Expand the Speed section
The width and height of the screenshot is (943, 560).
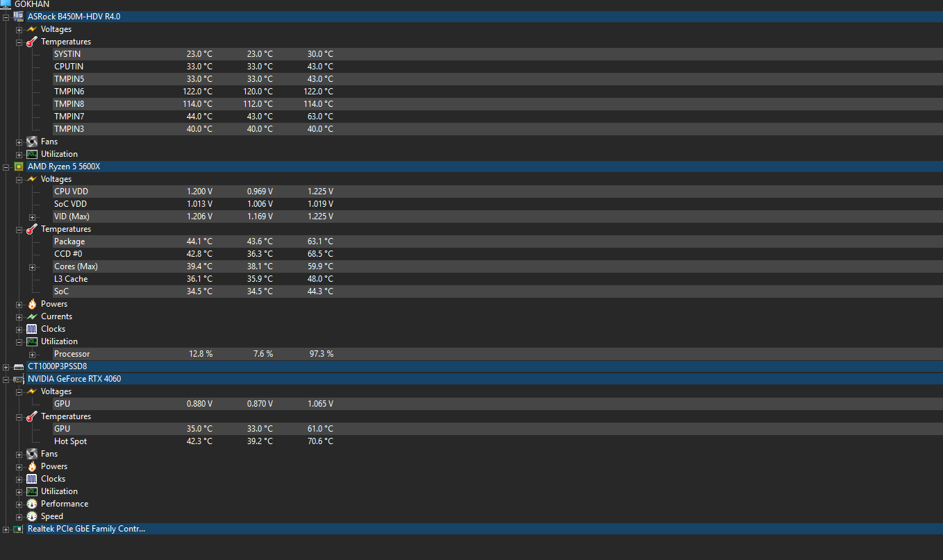point(19,517)
